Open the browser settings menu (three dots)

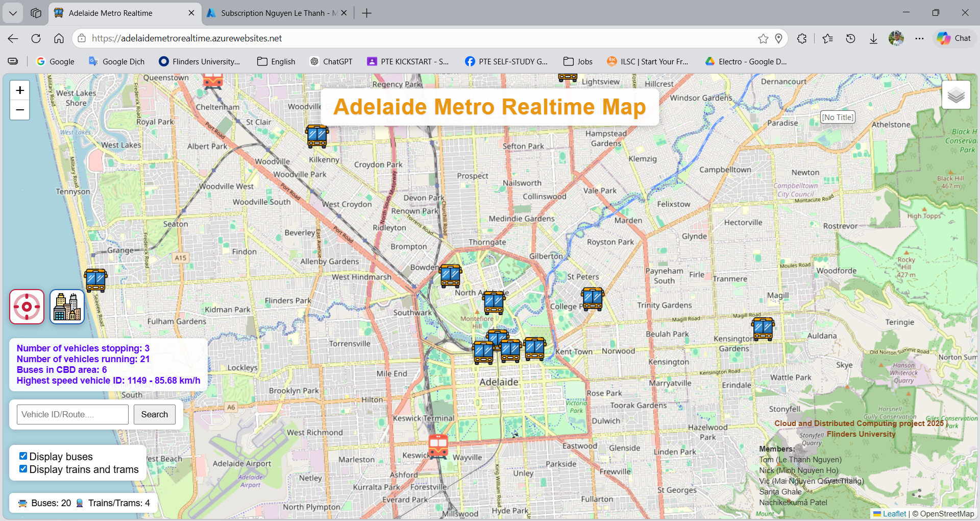coord(920,38)
